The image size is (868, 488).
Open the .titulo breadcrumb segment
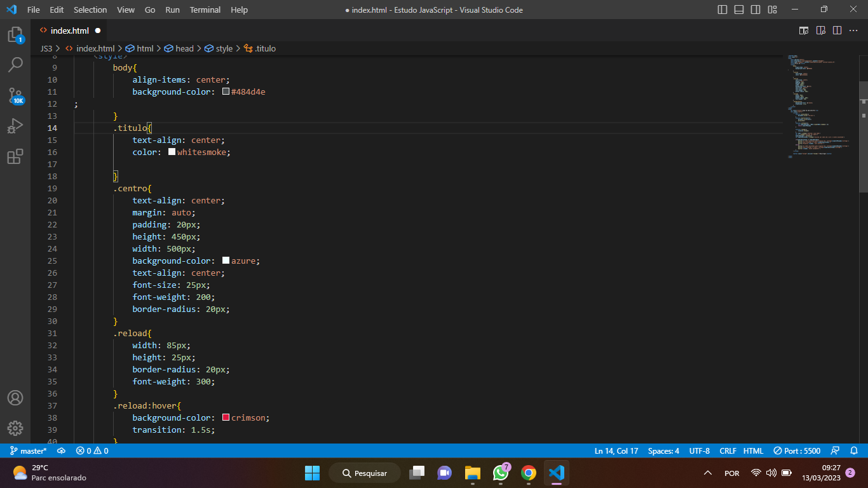coord(260,48)
